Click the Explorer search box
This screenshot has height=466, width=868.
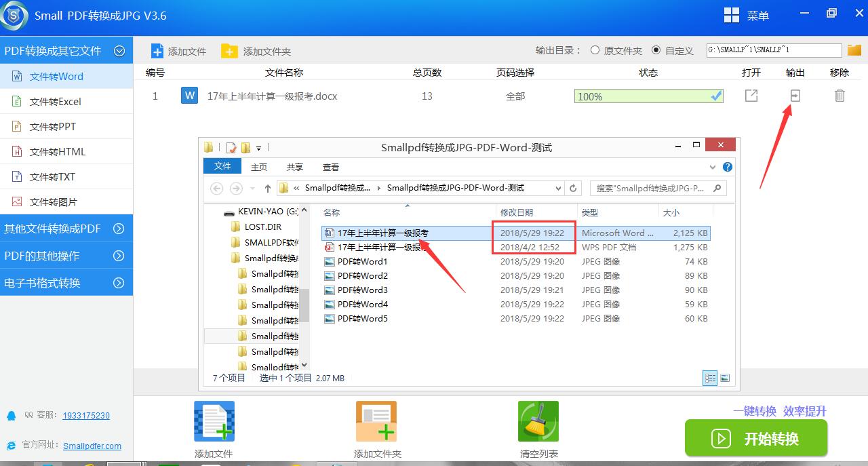click(658, 189)
